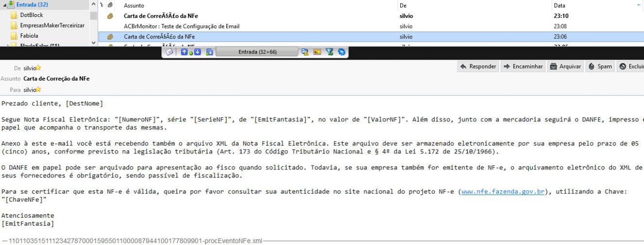Screen dimensions: 644x245
Task: Click sender silvio of 23:08 message row
Action: click(x=405, y=26)
